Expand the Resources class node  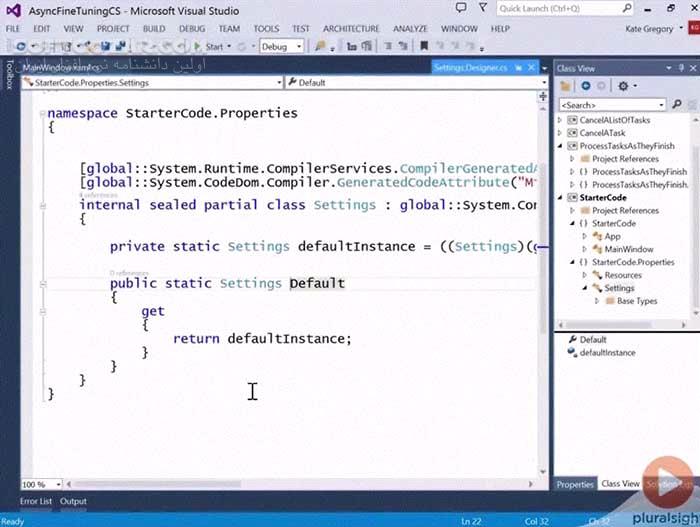pos(585,275)
